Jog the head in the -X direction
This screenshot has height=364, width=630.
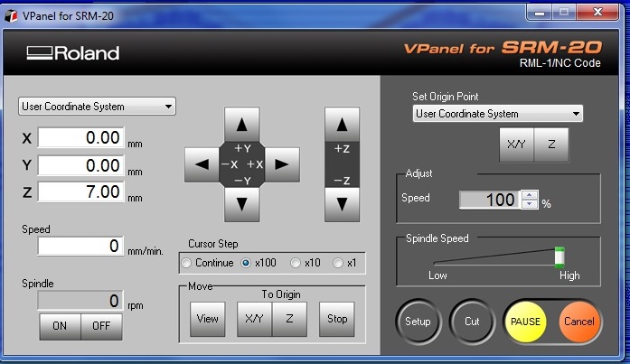point(202,164)
